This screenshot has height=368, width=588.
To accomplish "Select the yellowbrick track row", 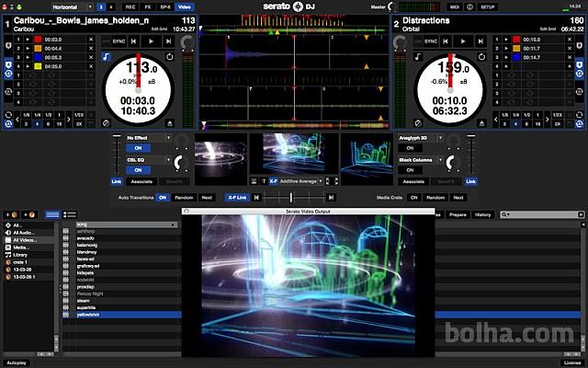I will coord(122,315).
